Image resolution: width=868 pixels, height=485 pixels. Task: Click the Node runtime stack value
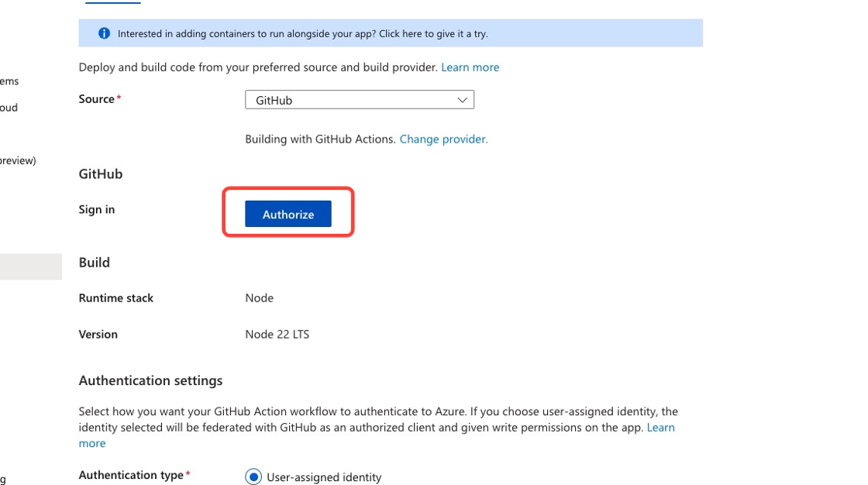pyautogui.click(x=259, y=298)
